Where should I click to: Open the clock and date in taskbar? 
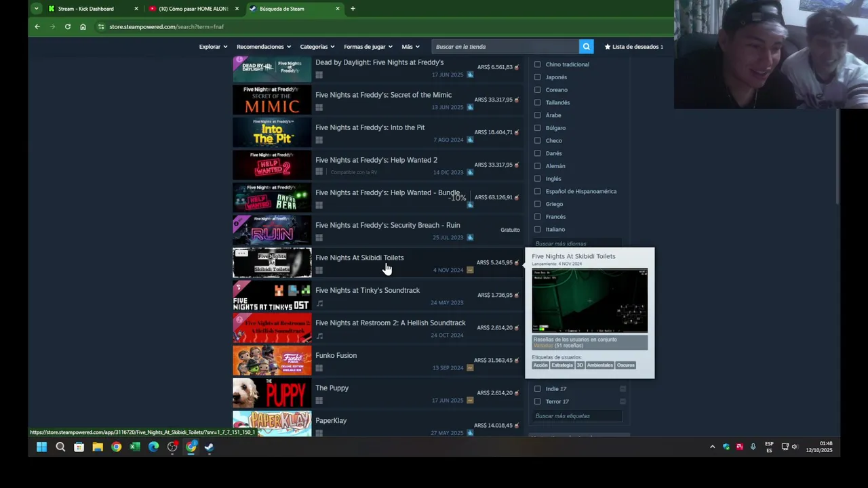click(x=819, y=447)
